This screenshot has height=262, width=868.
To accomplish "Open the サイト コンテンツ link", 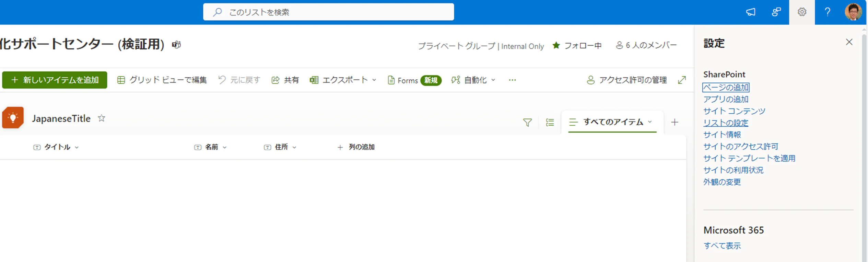I will (734, 111).
